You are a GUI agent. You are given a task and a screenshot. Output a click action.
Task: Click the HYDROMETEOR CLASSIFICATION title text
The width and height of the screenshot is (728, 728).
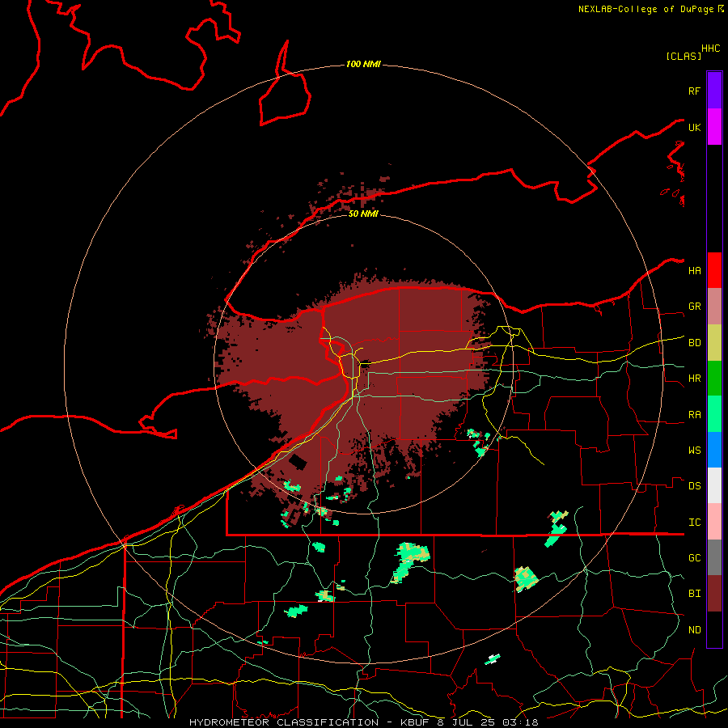[284, 722]
